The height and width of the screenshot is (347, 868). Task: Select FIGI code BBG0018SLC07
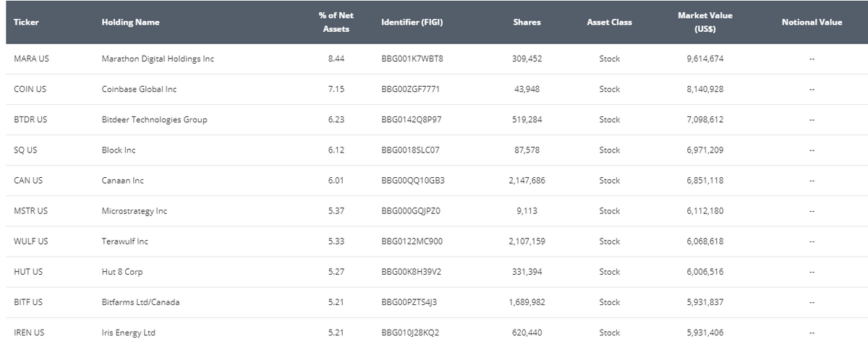tap(410, 150)
